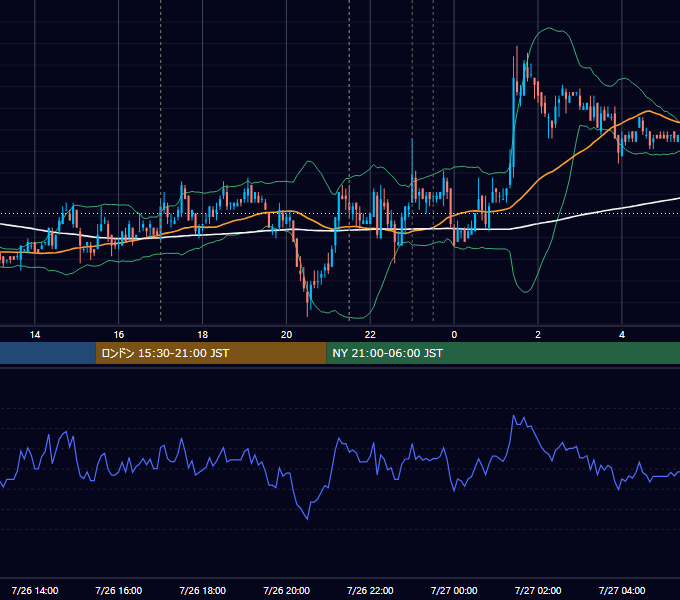Screen dimensions: 680x600
Task: Click the 16 hour axis label
Action: click(x=118, y=335)
